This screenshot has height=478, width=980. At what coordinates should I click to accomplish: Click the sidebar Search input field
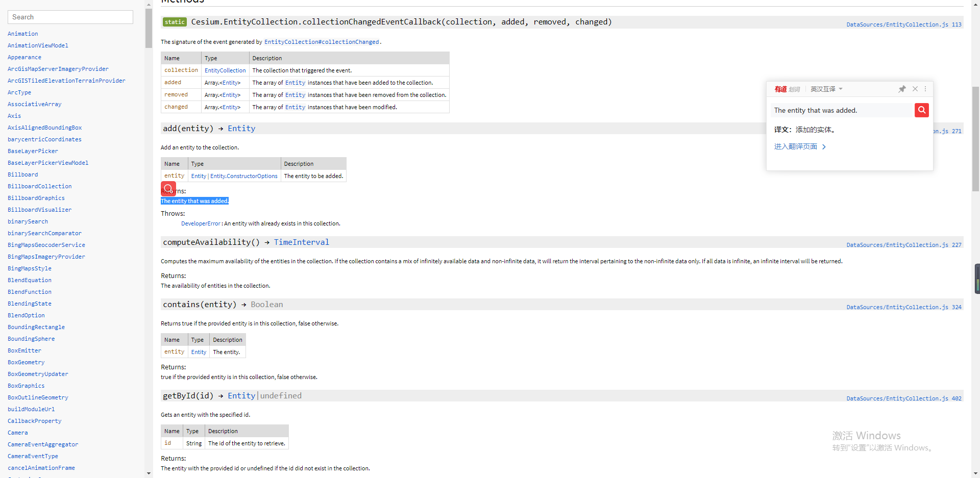pyautogui.click(x=70, y=17)
